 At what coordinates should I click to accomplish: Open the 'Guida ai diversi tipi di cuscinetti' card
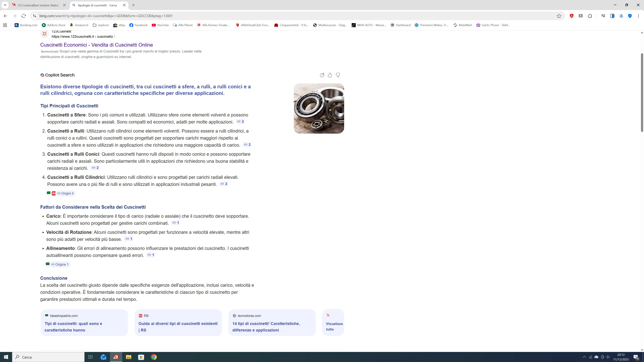[178, 326]
